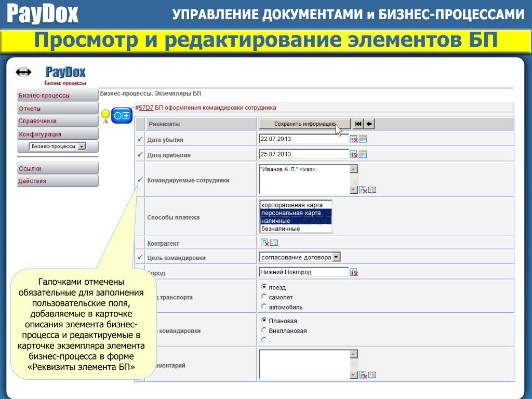
Task: Open directory book for Контрагент
Action: [274, 243]
